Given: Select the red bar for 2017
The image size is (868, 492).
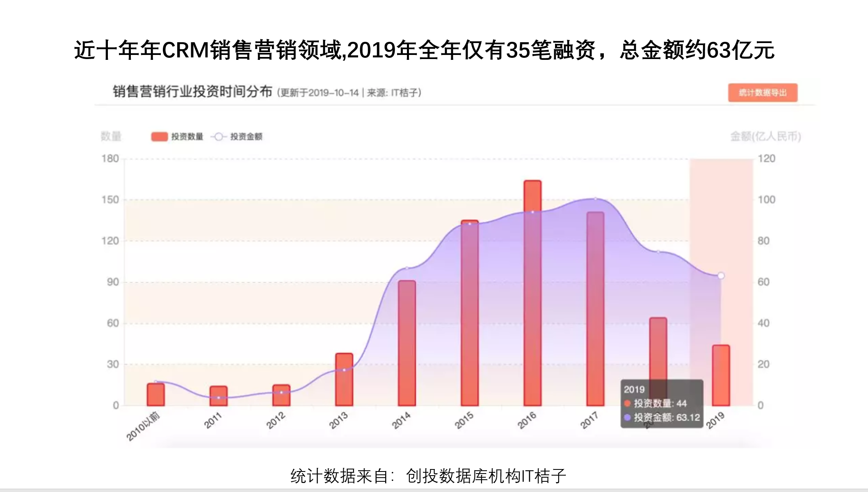Looking at the screenshot, I should tap(595, 308).
